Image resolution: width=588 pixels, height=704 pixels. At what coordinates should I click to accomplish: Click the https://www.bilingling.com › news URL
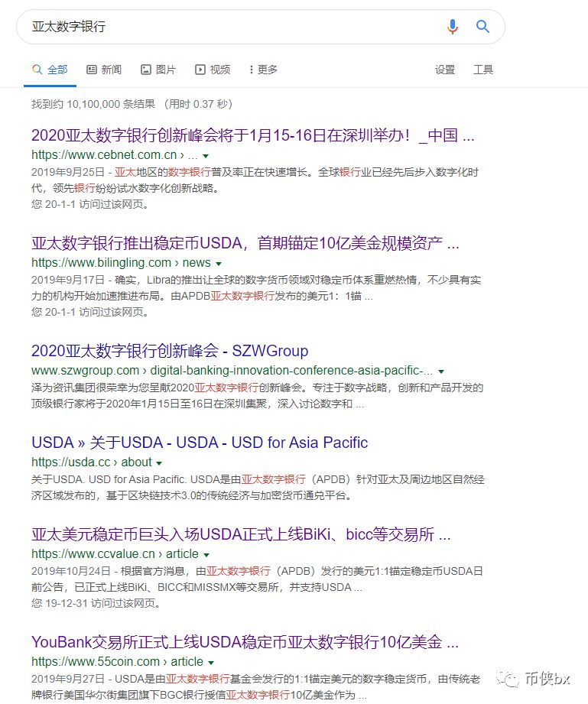[x=121, y=263]
